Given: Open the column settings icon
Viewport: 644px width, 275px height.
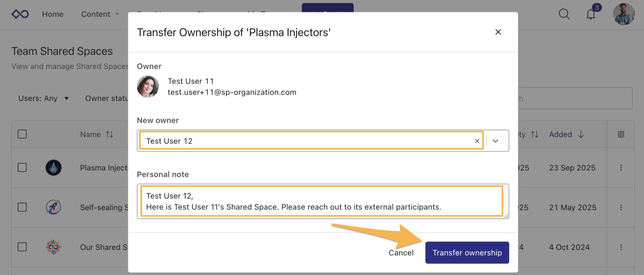Looking at the screenshot, I should [x=621, y=134].
